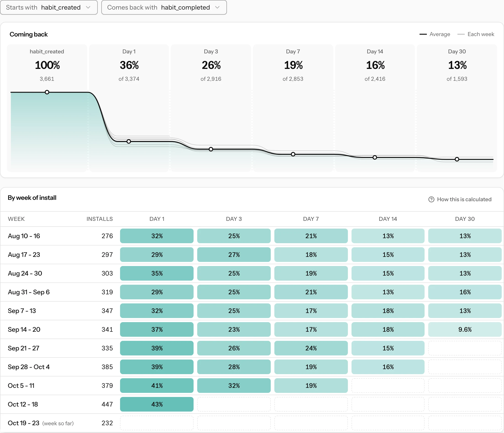Click the 9.6% Day 30 cell for Sep 14 - 20

(x=465, y=329)
